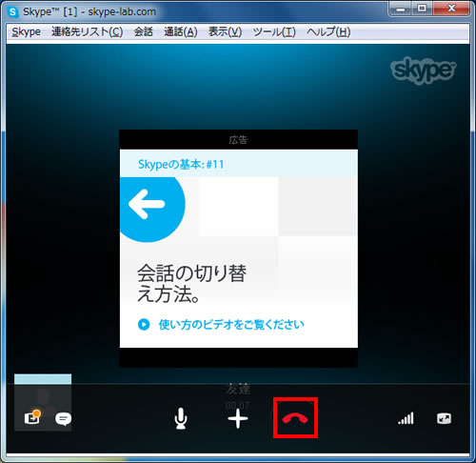Screen dimensions: 476x463
Task: Click the 広告 label above the ad
Action: coord(238,140)
